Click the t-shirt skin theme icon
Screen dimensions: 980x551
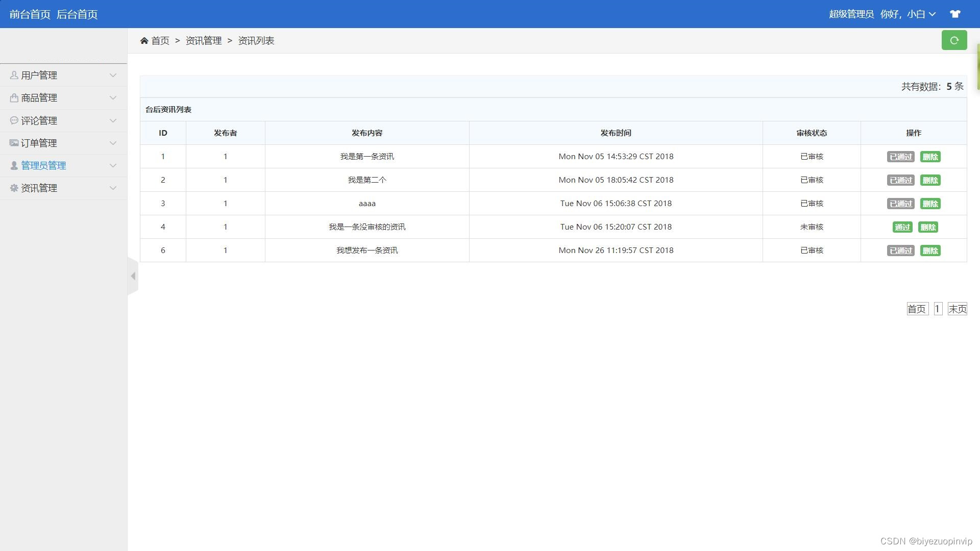click(955, 14)
